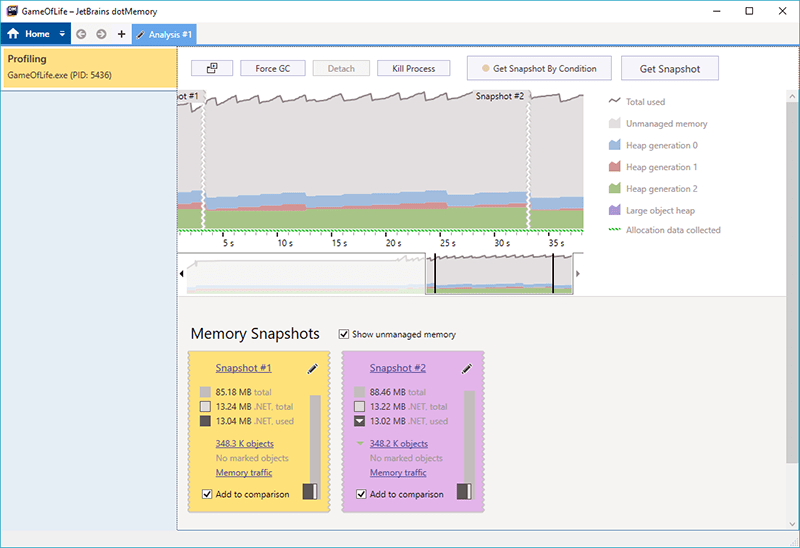Click the Get Snapshot button

[669, 68]
